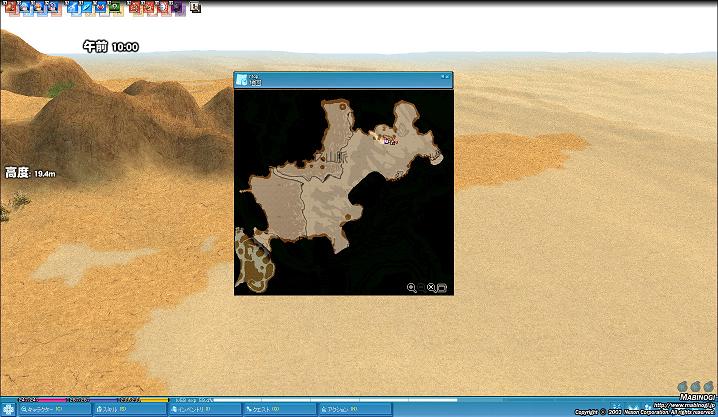718x417 pixels.
Task: Click the last round icon above Mabinogi logo
Action: click(x=708, y=386)
